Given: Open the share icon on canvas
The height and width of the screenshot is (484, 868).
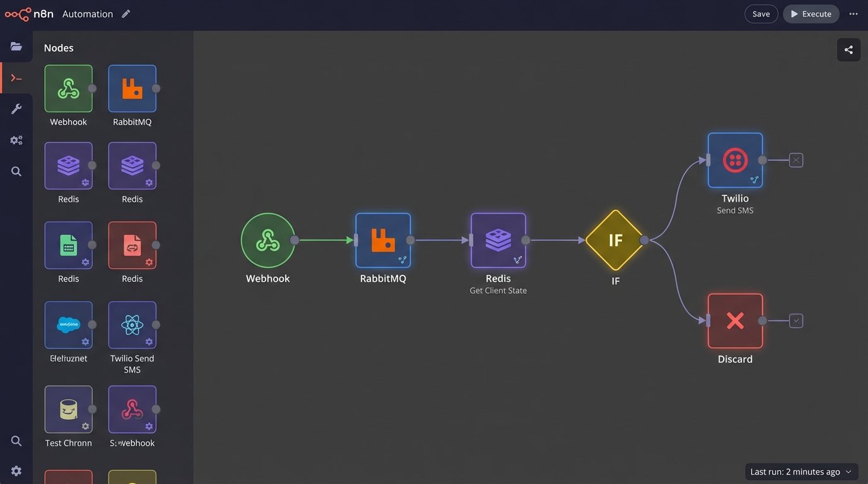Looking at the screenshot, I should [848, 50].
